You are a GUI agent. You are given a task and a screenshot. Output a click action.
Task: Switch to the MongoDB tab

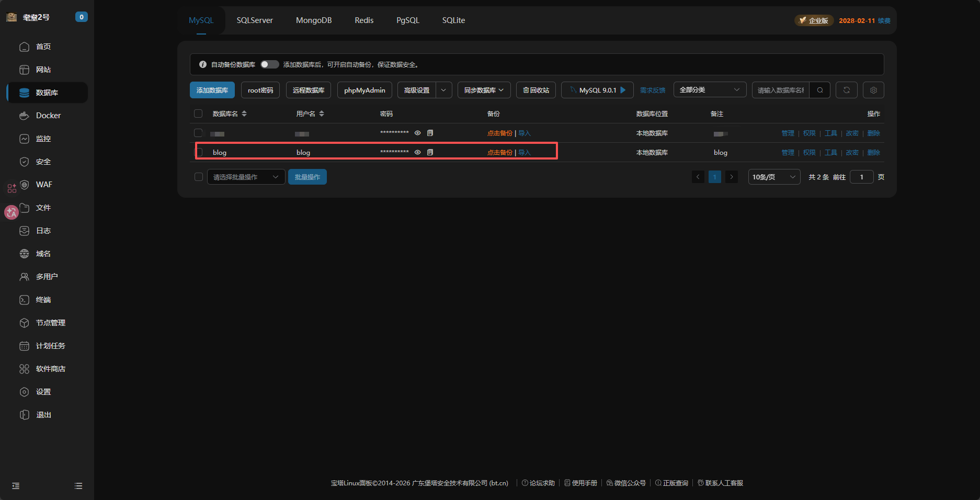coord(314,20)
